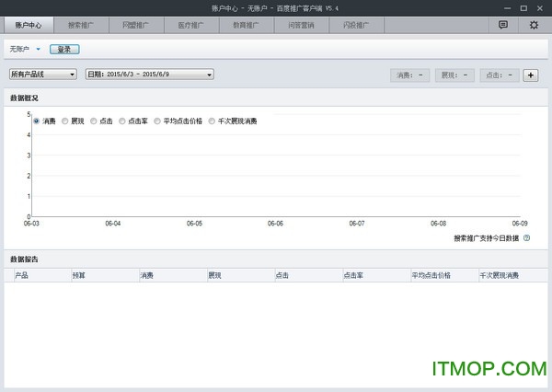552x392 pixels.
Task: Switch to the 网盟推广 tab
Action: [137, 26]
